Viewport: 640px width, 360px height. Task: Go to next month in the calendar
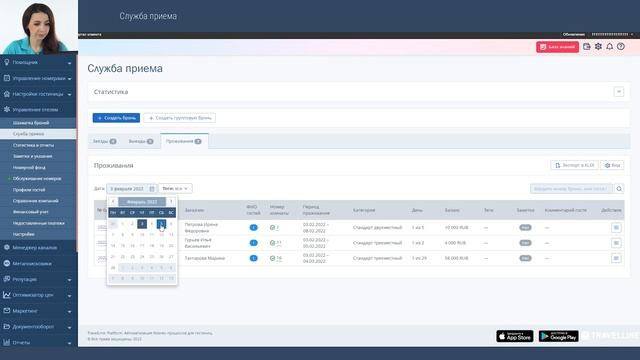pyautogui.click(x=171, y=202)
